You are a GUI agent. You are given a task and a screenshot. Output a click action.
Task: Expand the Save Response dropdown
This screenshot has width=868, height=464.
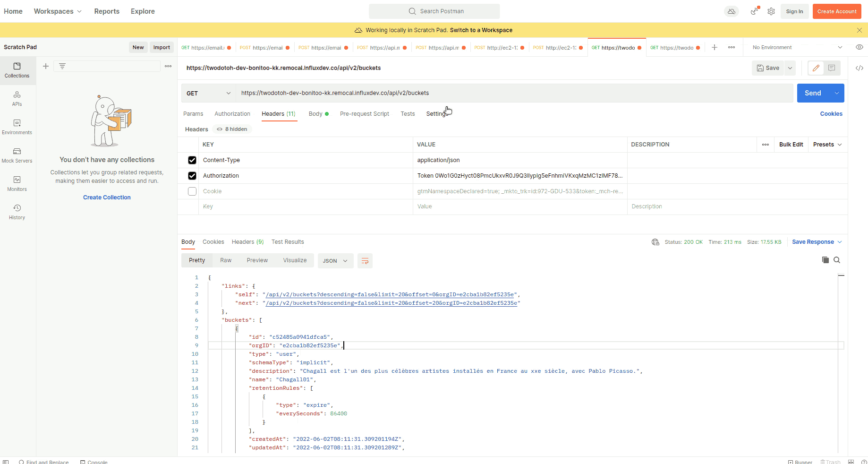817,242
